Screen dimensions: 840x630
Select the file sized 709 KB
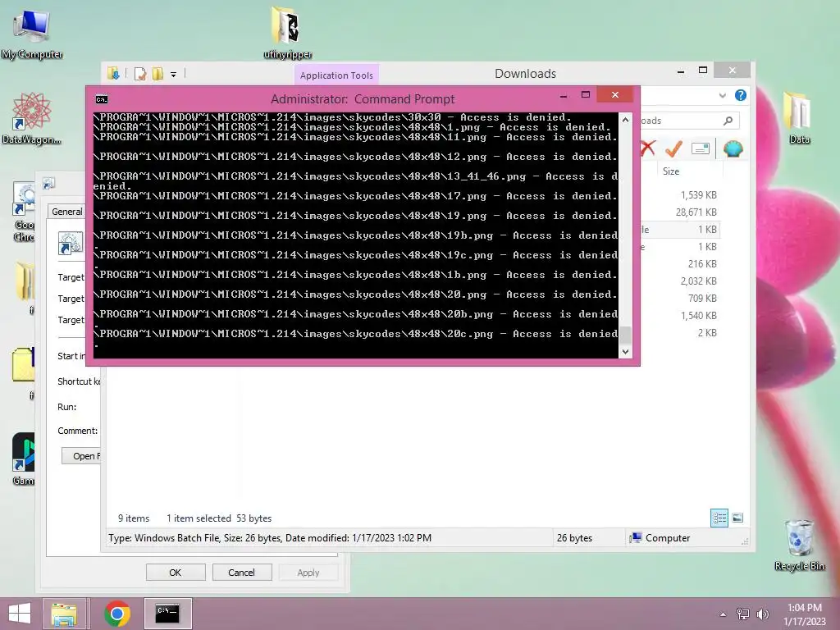(702, 299)
